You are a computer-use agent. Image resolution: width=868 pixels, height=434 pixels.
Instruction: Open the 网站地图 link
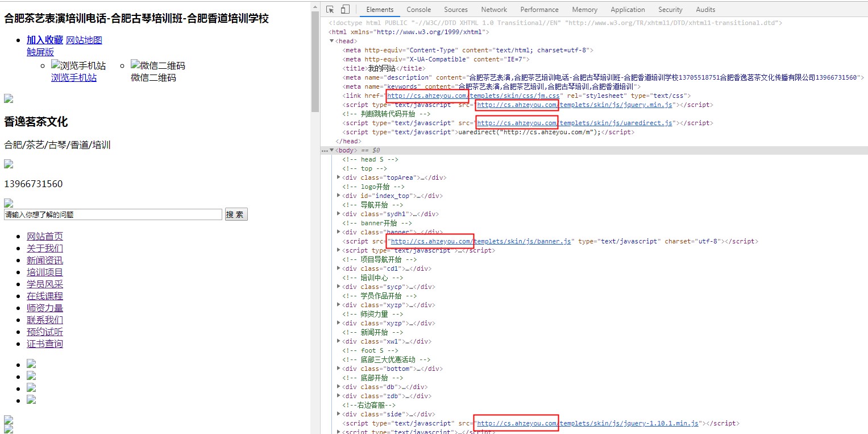[x=84, y=40]
